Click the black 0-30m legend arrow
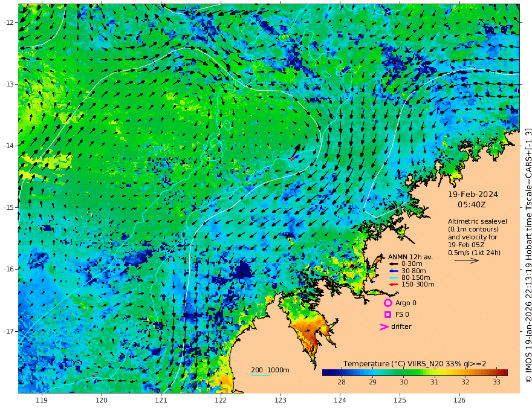532x411 pixels. 393,264
